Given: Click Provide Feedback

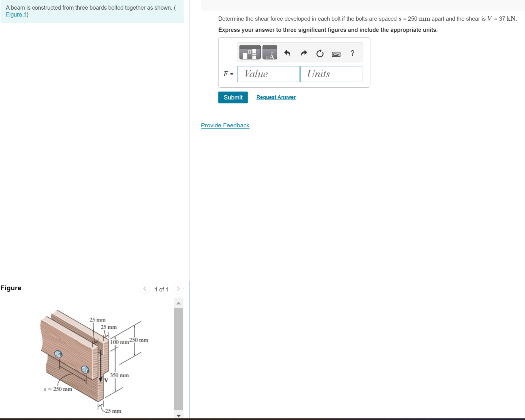Looking at the screenshot, I should 225,125.
